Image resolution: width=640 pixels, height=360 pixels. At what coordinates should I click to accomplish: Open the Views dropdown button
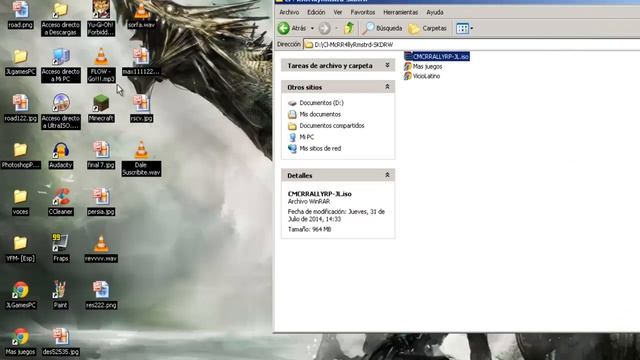tap(464, 28)
